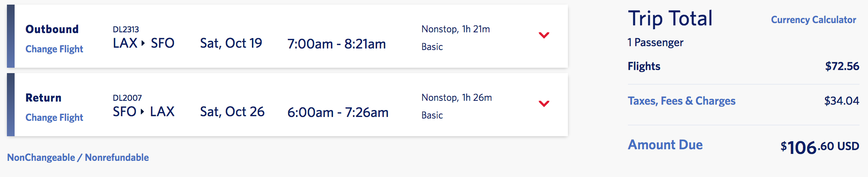
Task: Click the Sat, Oct 26 return date
Action: point(232,112)
